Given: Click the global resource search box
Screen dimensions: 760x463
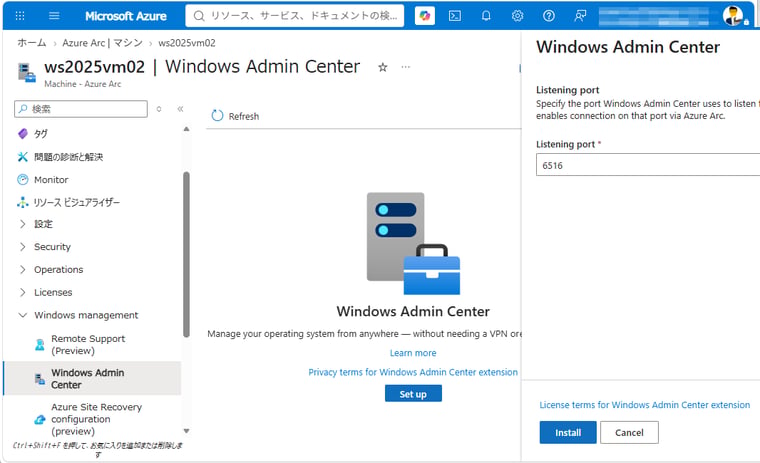Looking at the screenshot, I should (x=294, y=16).
